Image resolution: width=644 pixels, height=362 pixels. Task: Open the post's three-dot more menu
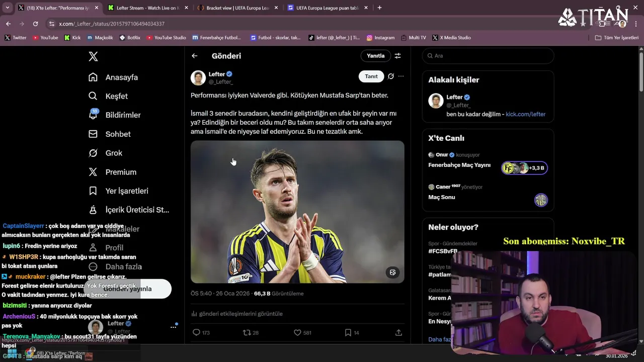[x=401, y=76]
